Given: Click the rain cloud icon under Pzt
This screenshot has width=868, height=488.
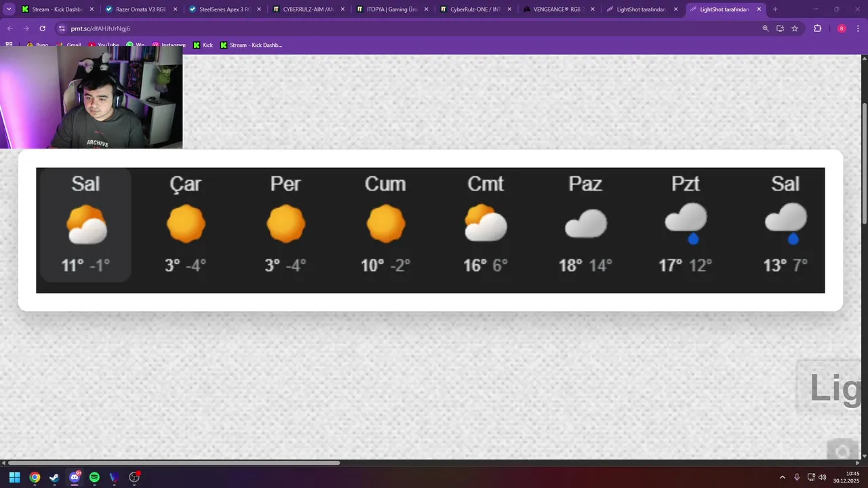Looking at the screenshot, I should 686,224.
